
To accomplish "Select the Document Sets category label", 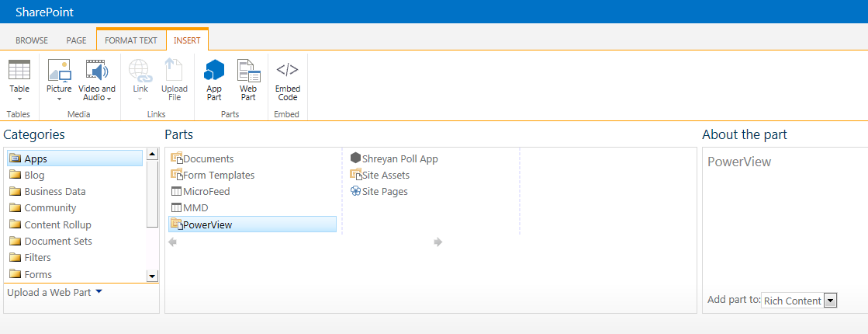I will [58, 241].
